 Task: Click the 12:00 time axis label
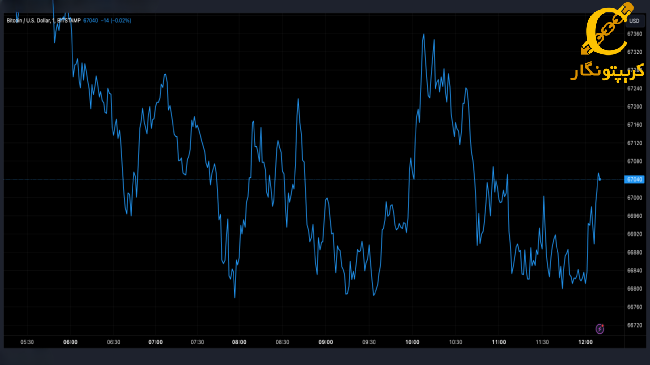coord(585,342)
